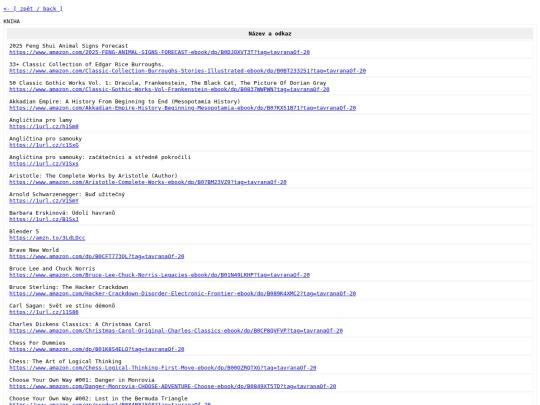This screenshot has height=405, width=540.
Task: Open link under Carl Sagan: Svět ve stínu démonů
Action: [44, 312]
